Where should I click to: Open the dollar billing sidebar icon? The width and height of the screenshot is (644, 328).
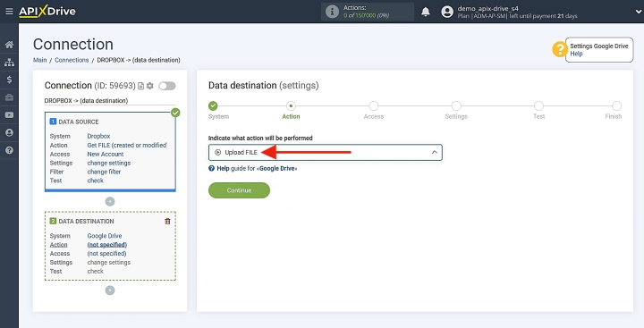9,80
